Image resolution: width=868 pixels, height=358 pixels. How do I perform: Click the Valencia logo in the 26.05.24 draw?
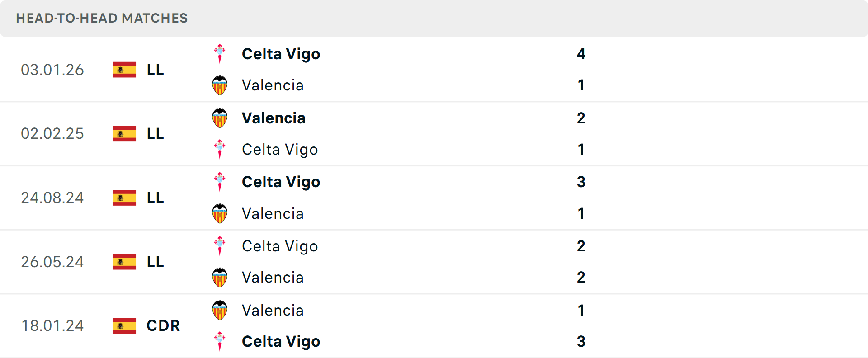pos(220,278)
